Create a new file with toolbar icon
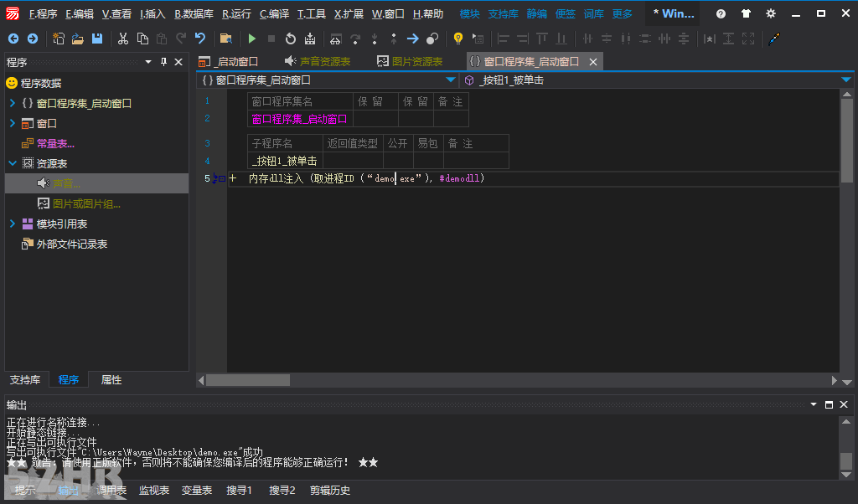 tap(58, 39)
